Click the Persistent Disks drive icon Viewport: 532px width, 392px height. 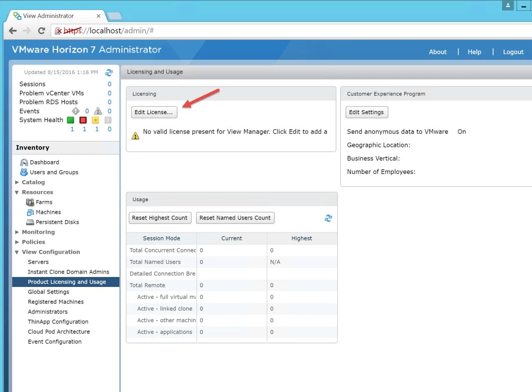[30, 222]
